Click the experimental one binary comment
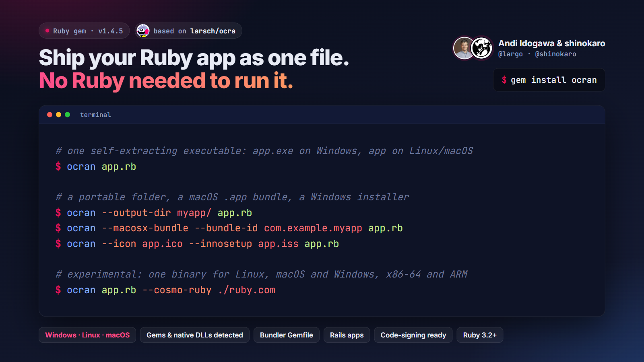Screen dimensions: 644x362 tap(261, 274)
